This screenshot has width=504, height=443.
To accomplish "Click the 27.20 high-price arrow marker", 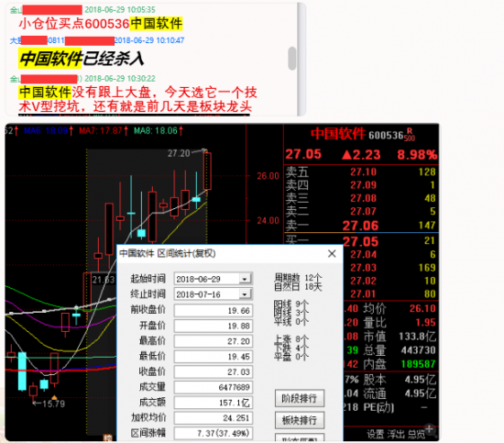I will click(x=188, y=152).
